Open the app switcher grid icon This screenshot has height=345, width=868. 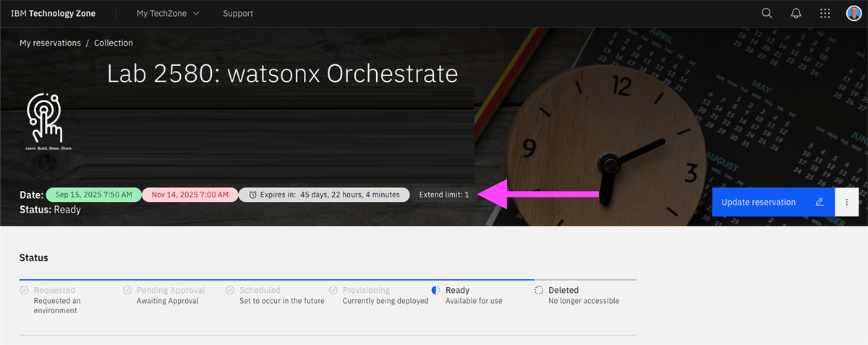825,13
